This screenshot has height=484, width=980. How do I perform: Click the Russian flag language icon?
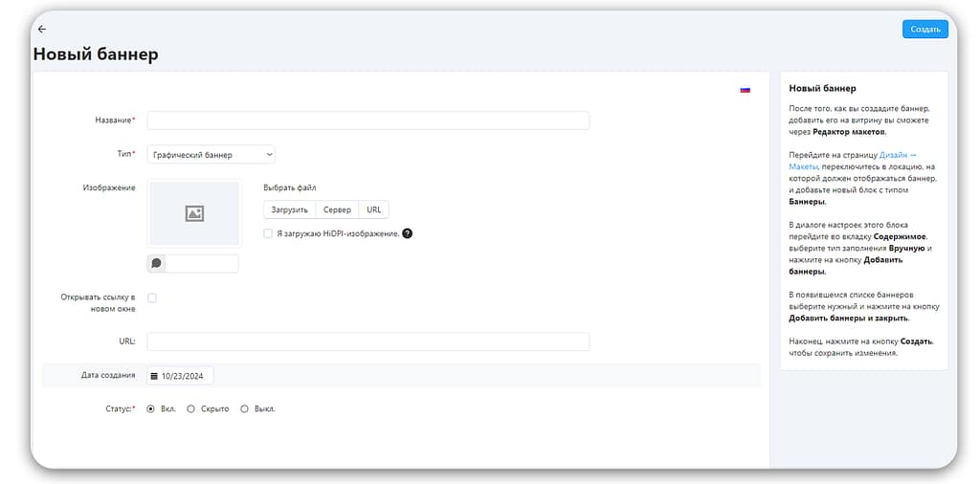[745, 90]
